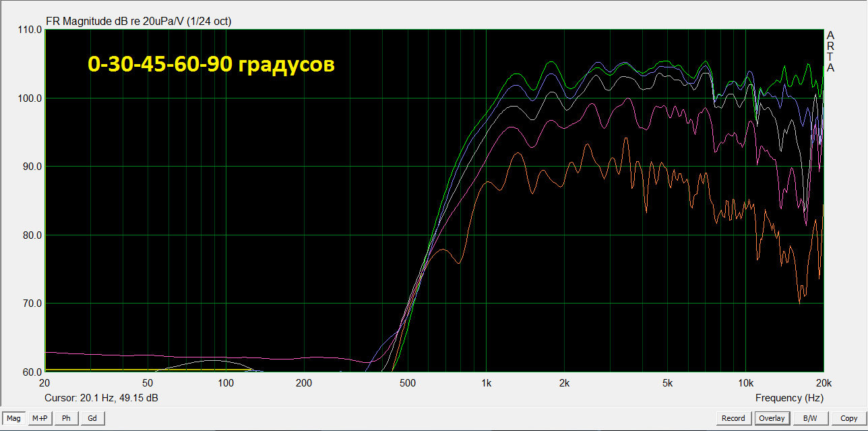
Task: Click the 10k frequency axis label
Action: [745, 383]
